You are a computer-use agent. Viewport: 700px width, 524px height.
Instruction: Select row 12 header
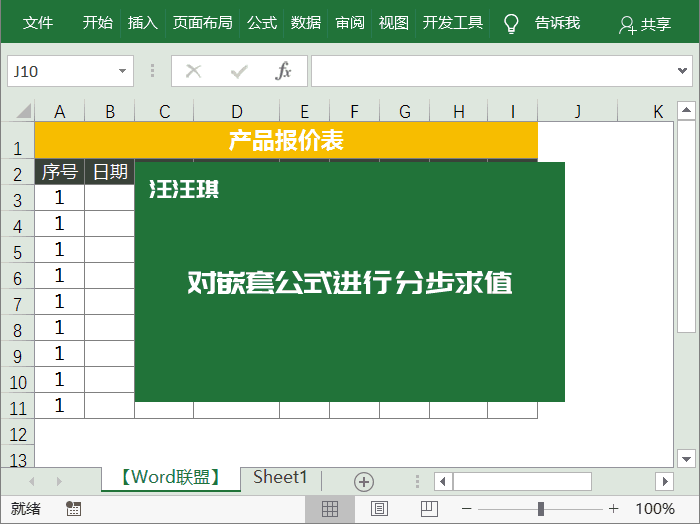pyautogui.click(x=18, y=434)
